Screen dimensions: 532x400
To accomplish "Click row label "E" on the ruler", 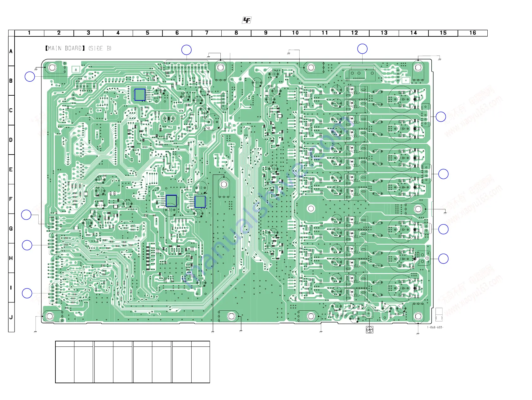I will [x=11, y=169].
